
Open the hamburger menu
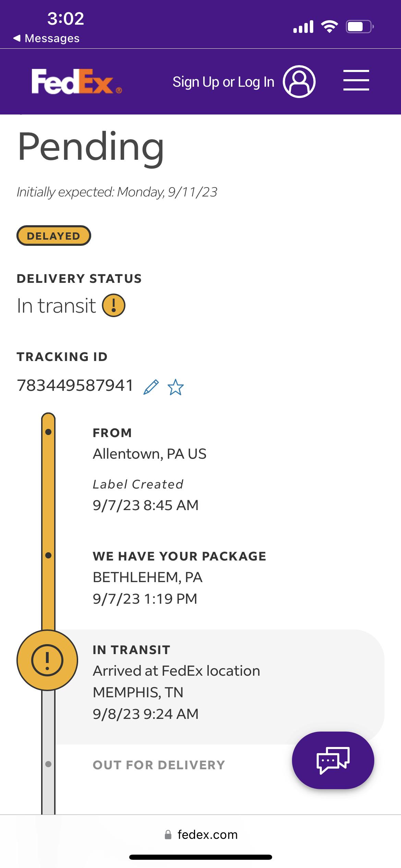click(356, 80)
